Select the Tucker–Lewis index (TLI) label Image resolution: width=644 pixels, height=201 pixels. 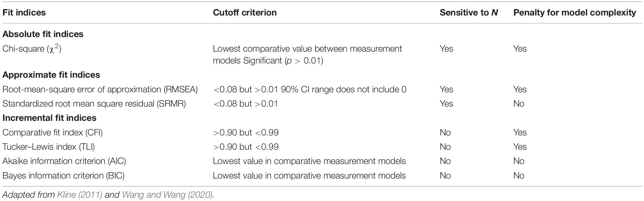pyautogui.click(x=49, y=147)
